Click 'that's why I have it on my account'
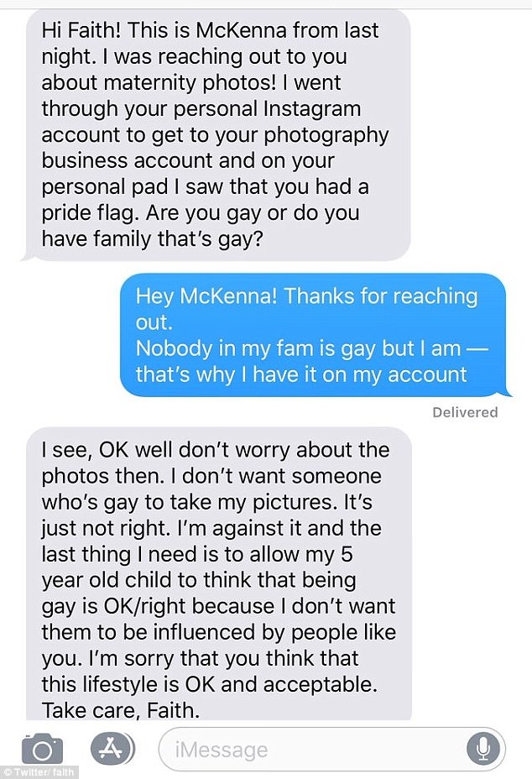532x779 pixels. coord(301,374)
